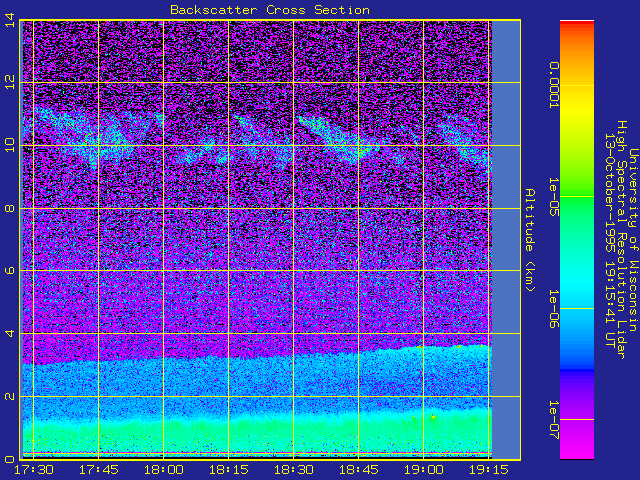
Task: Click the 0.0001 colorbar scale label
Action: tap(553, 85)
